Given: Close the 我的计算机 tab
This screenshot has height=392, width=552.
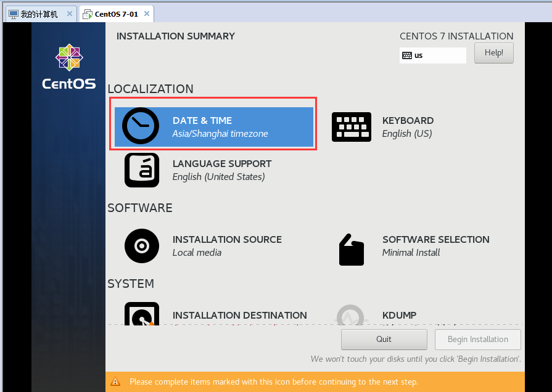Looking at the screenshot, I should coord(70,14).
